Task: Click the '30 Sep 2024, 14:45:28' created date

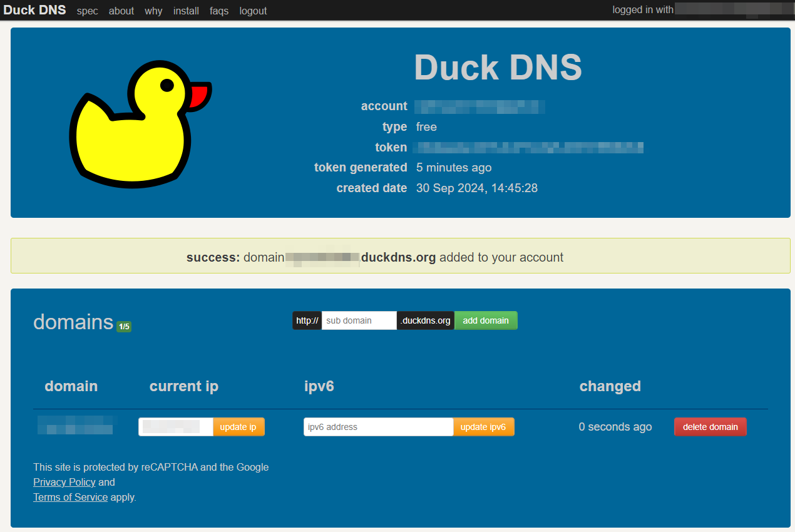Action: pos(477,188)
